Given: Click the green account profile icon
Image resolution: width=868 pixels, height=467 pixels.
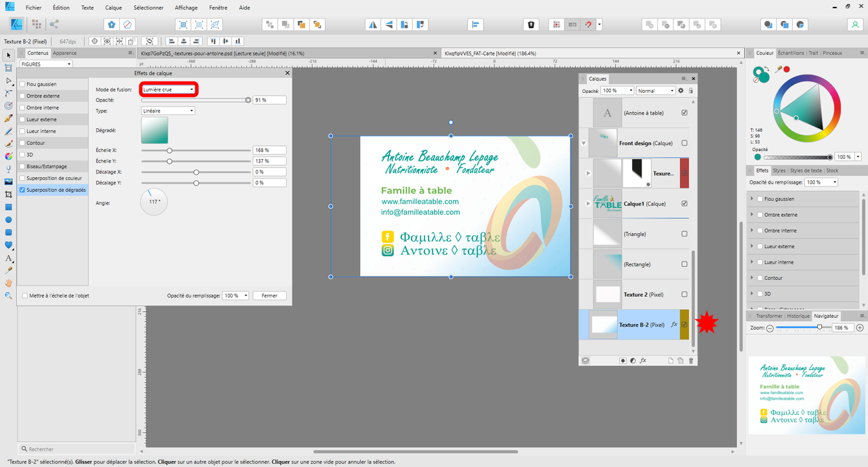Looking at the screenshot, I should pyautogui.click(x=854, y=24).
